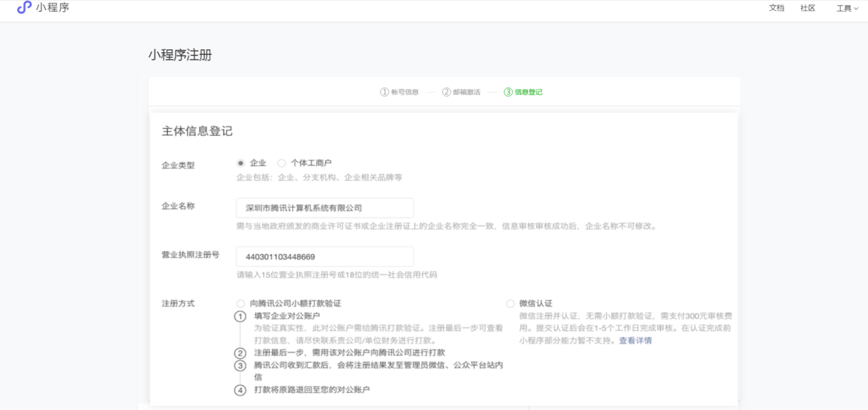Click the 营业执照注册号 input field

click(324, 257)
